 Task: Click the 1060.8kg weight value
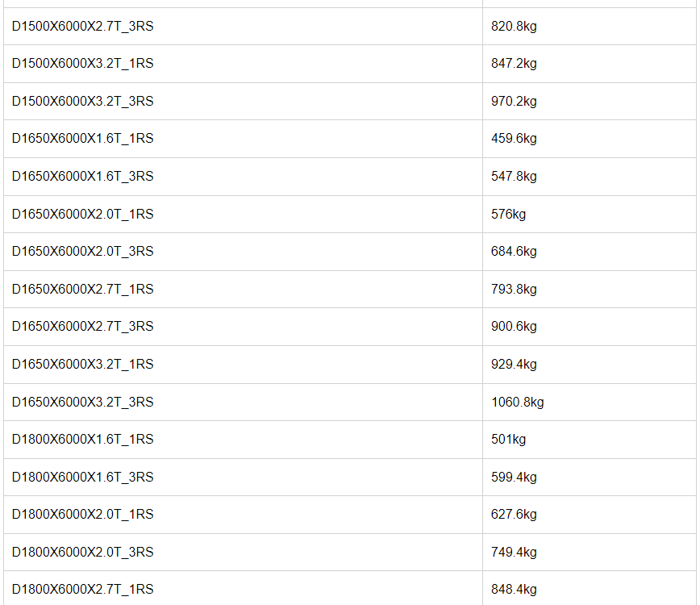(517, 402)
